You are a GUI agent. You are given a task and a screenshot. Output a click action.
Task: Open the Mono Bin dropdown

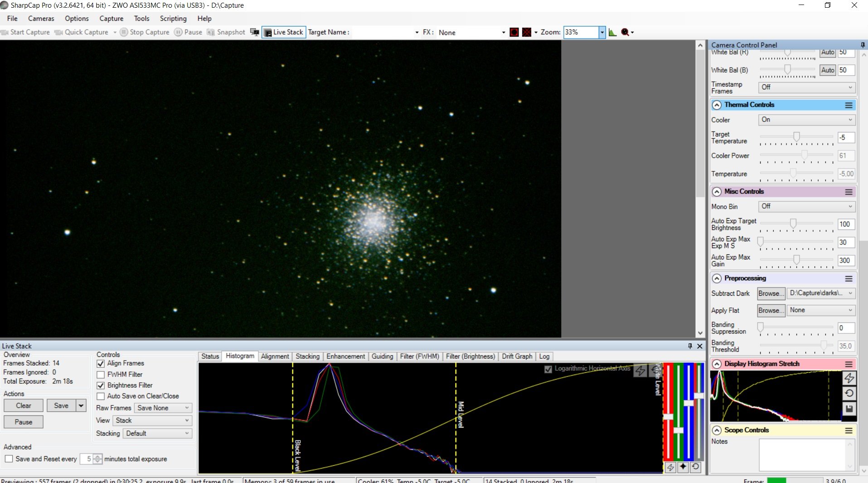click(806, 206)
